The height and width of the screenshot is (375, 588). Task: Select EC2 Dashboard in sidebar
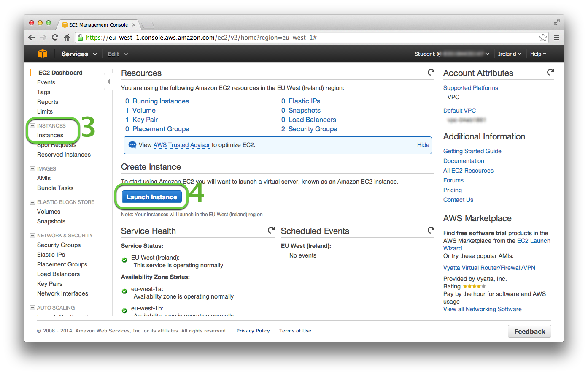60,73
